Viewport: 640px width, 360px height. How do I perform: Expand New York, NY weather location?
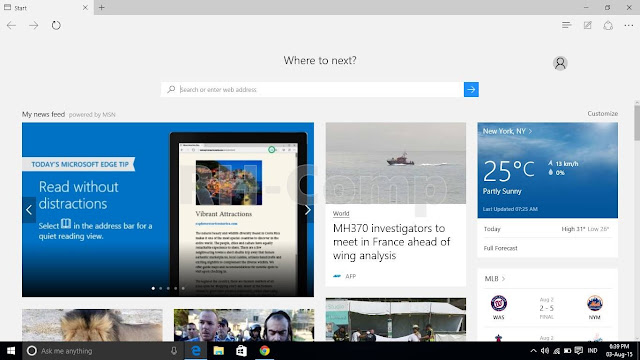[x=507, y=131]
